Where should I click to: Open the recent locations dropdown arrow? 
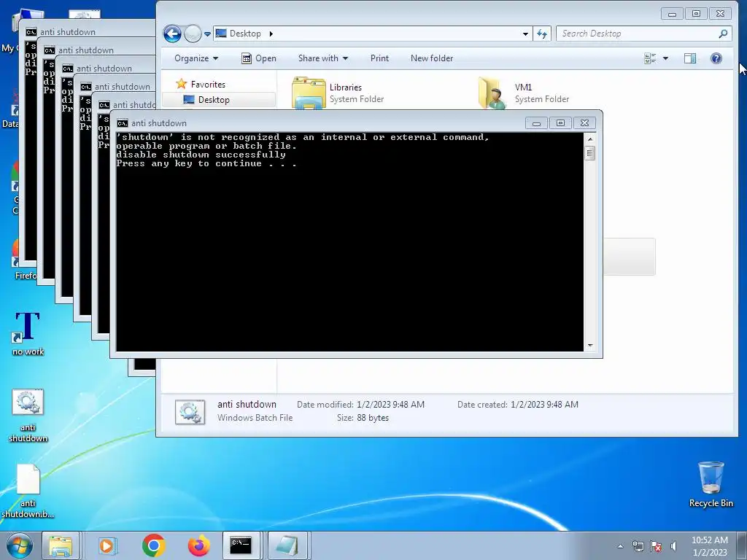207,34
